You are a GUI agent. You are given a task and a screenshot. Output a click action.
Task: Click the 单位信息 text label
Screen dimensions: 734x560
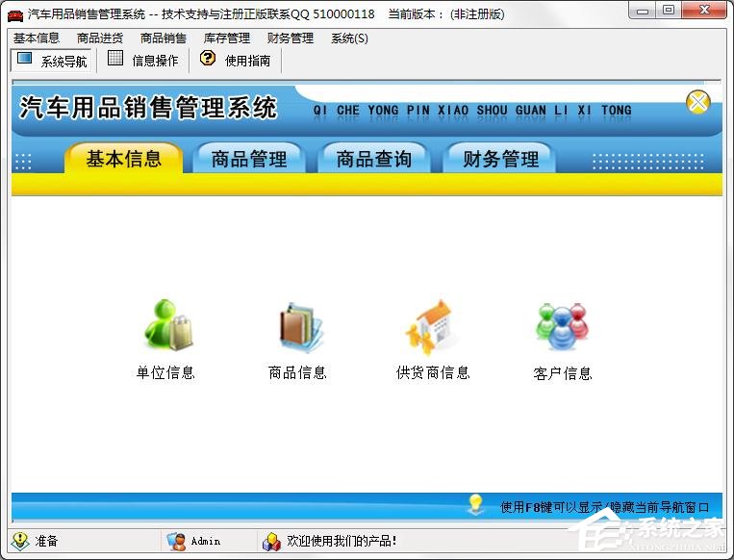[165, 372]
